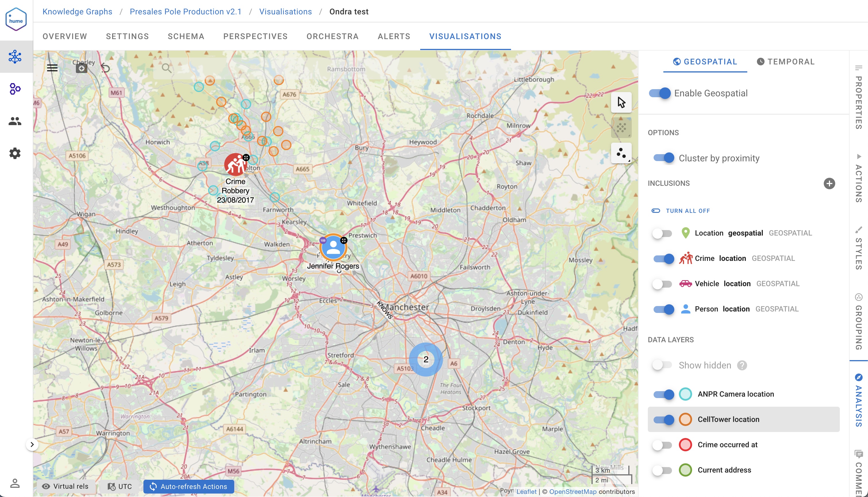Enable Vehicle location inclusion toggle

tap(662, 284)
